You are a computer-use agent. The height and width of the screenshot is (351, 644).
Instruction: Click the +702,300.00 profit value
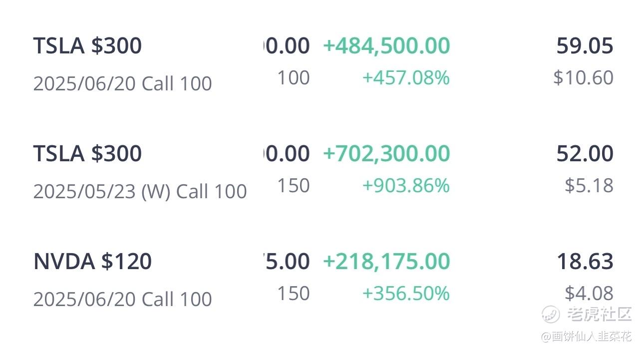386,154
